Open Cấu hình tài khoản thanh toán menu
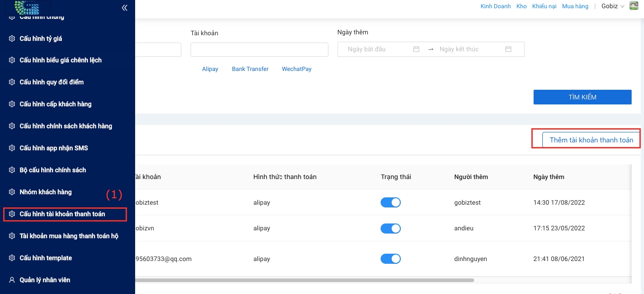Viewport: 644px width, 294px height. pos(62,214)
